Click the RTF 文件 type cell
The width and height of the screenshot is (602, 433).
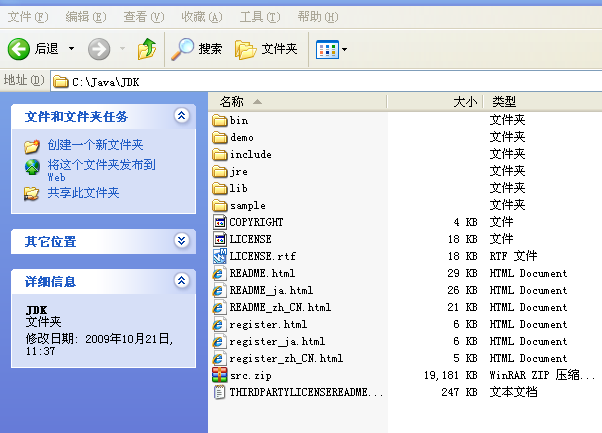(x=513, y=256)
